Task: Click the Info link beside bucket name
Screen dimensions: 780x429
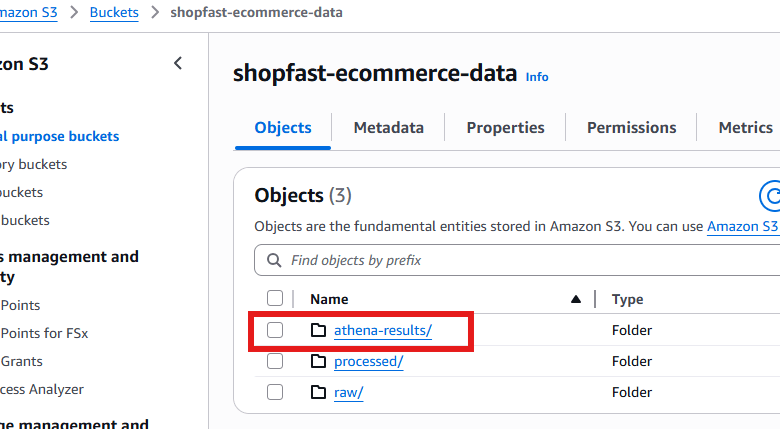Action: [537, 77]
